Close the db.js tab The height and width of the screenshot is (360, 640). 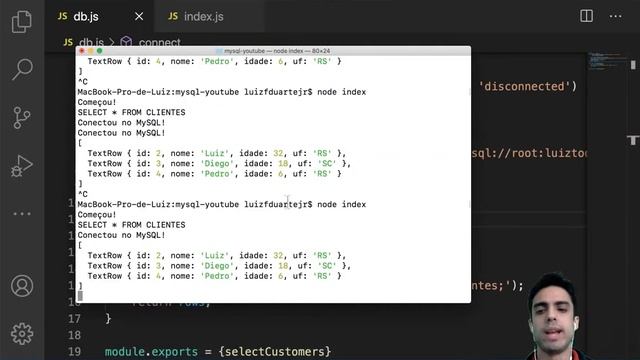[139, 16]
